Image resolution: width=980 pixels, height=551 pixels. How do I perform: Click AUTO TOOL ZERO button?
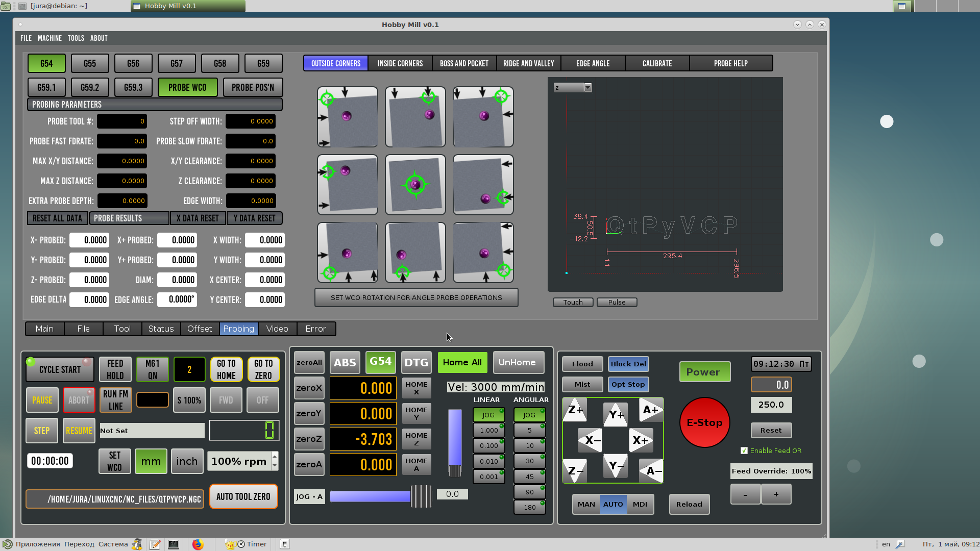click(243, 496)
